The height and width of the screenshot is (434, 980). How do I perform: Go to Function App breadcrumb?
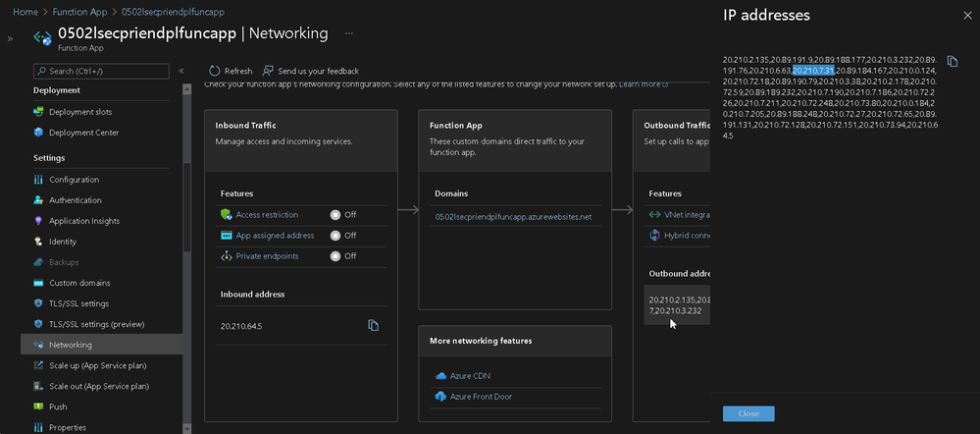click(79, 12)
